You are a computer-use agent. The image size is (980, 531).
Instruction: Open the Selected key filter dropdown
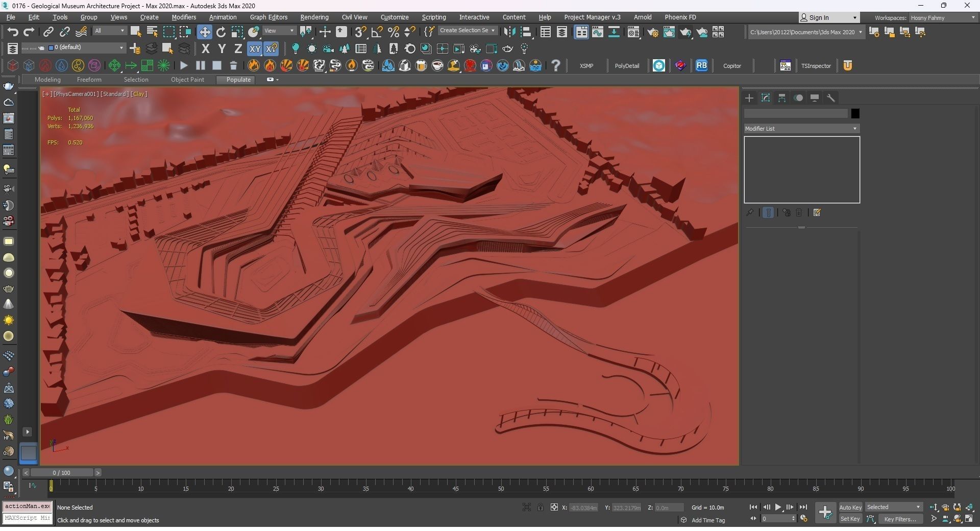[894, 508]
